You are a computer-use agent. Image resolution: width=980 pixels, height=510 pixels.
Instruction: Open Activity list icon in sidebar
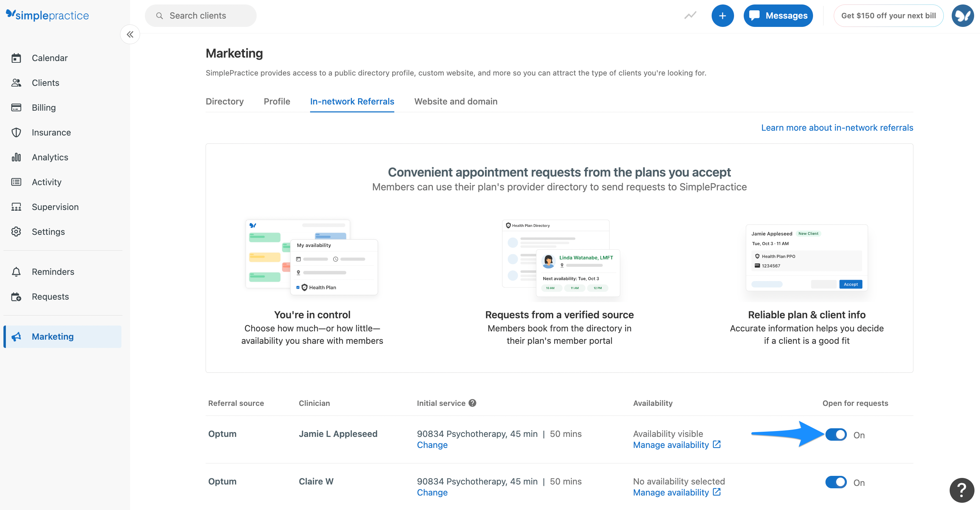[16, 182]
